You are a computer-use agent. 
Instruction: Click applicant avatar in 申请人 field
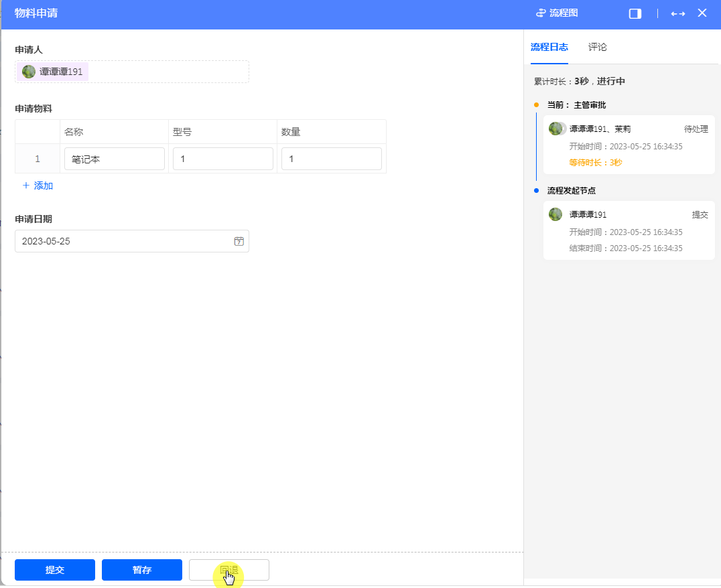coord(29,72)
